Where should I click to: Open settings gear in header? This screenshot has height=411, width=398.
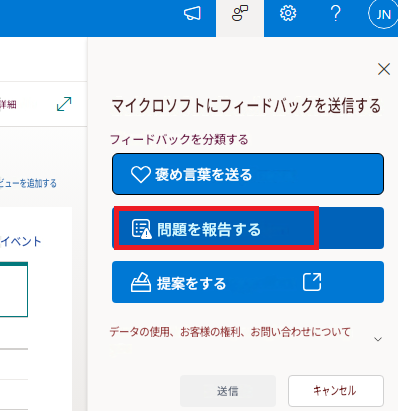click(x=288, y=14)
